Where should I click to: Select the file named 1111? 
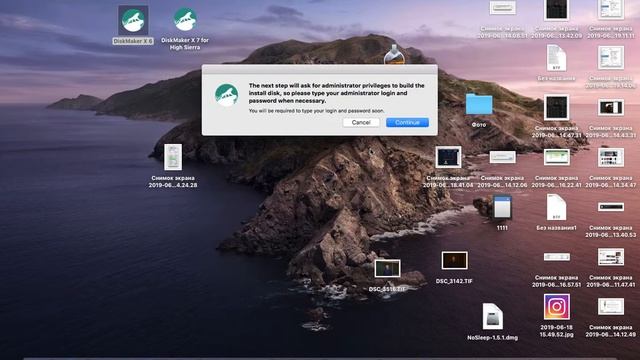point(502,207)
